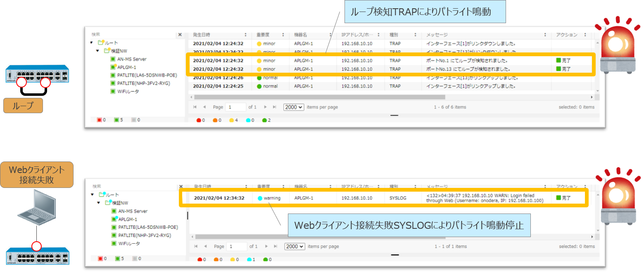Go to last page in SYSLOG panel pager
Viewport: 644px width, 273px height.
(x=276, y=246)
